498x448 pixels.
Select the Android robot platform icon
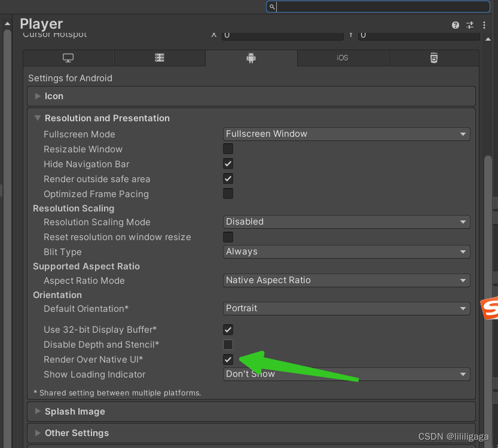click(x=251, y=58)
